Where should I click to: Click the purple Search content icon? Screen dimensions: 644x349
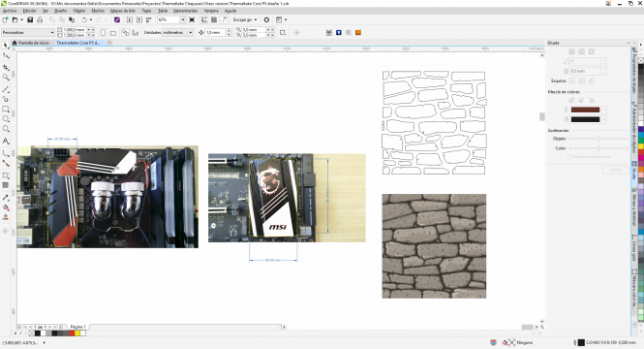pyautogui.click(x=117, y=19)
